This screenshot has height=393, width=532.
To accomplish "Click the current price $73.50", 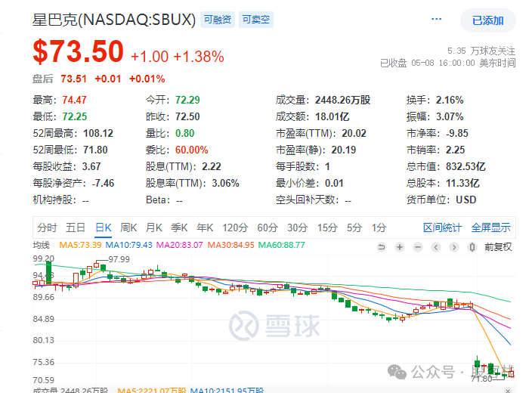I will point(78,51).
